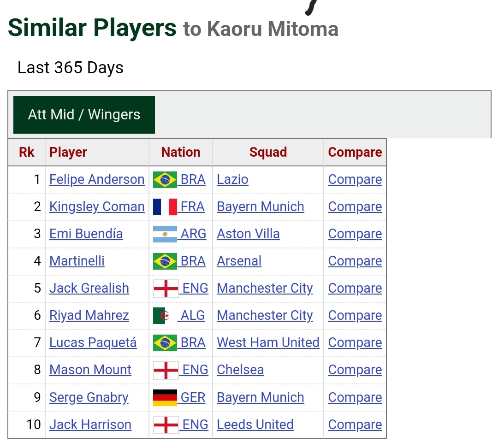Open Felipe Anderson's player page

(x=97, y=180)
